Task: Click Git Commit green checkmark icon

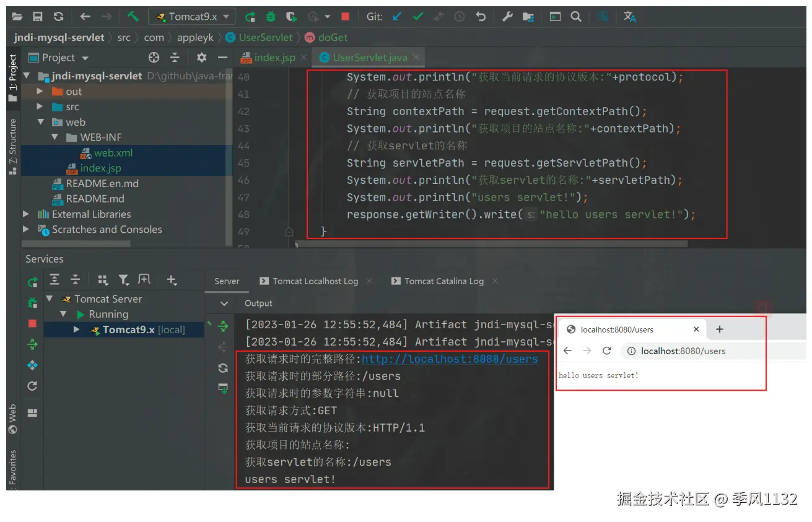Action: click(x=418, y=17)
